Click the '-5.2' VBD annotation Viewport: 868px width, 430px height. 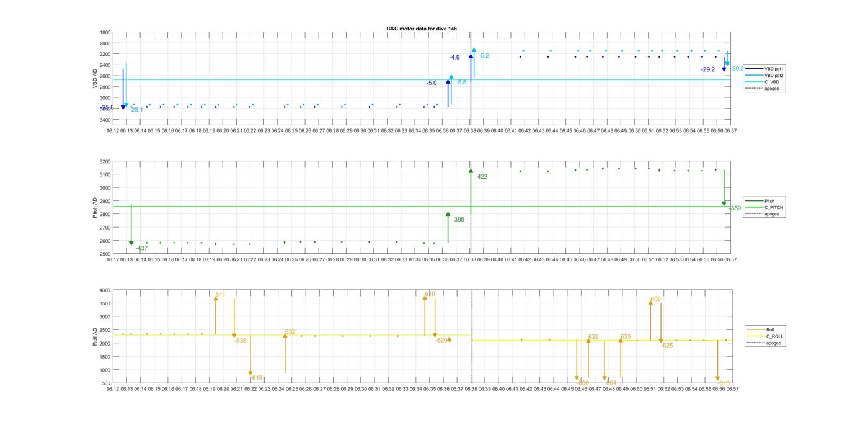point(484,56)
